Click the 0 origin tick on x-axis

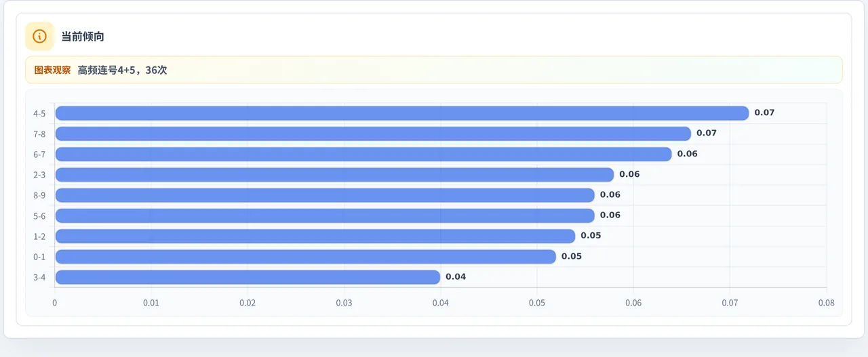point(55,303)
